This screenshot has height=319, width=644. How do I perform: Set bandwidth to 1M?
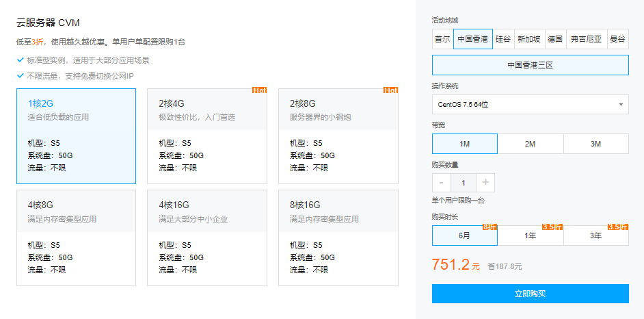(464, 144)
